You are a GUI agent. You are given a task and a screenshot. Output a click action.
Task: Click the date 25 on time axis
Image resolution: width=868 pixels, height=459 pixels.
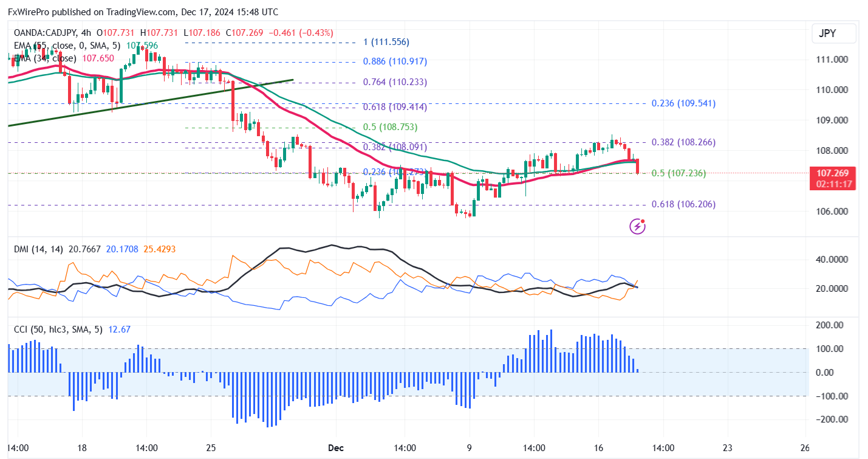click(x=211, y=448)
